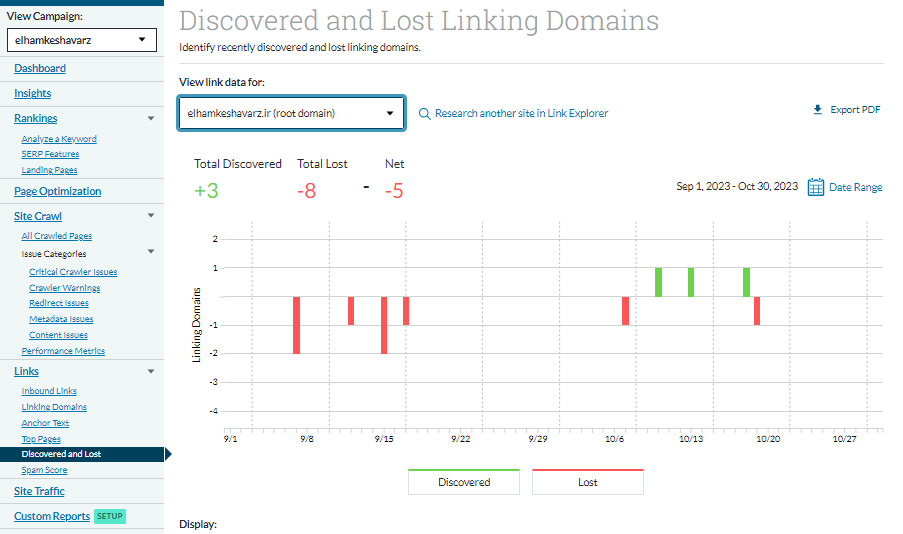903x534 pixels.
Task: Click Research another site in Link Explorer
Action: (521, 114)
